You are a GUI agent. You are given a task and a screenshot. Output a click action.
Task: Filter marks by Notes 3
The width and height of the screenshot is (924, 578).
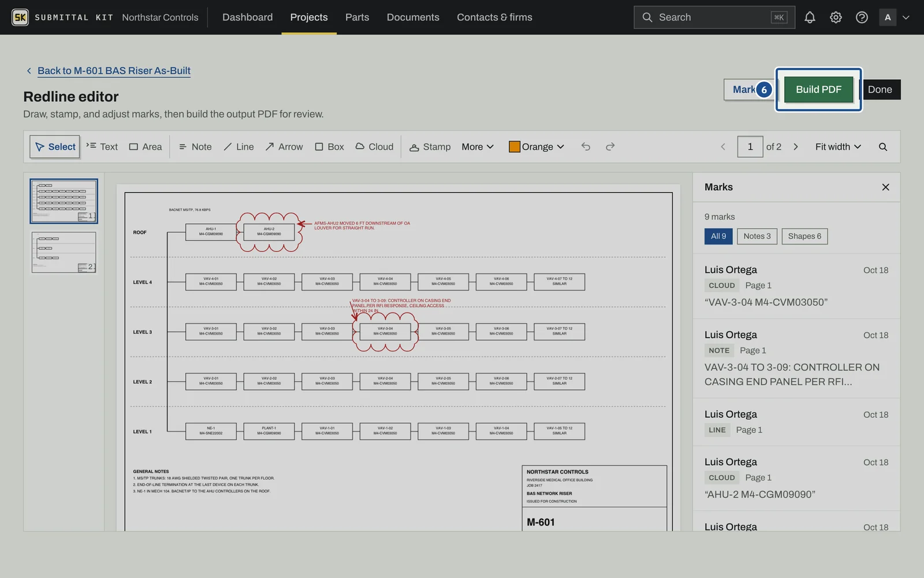[x=757, y=236]
